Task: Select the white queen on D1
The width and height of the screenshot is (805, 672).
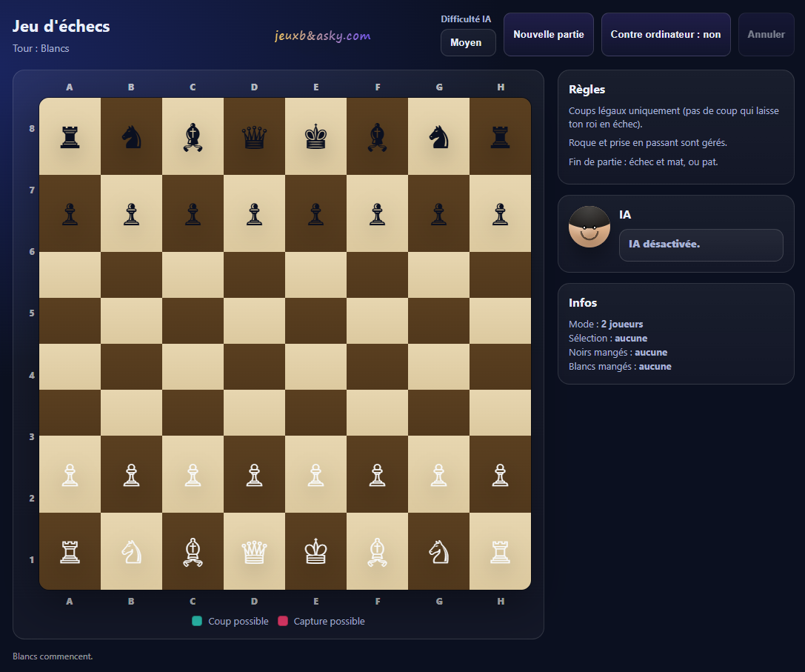Action: pos(255,551)
